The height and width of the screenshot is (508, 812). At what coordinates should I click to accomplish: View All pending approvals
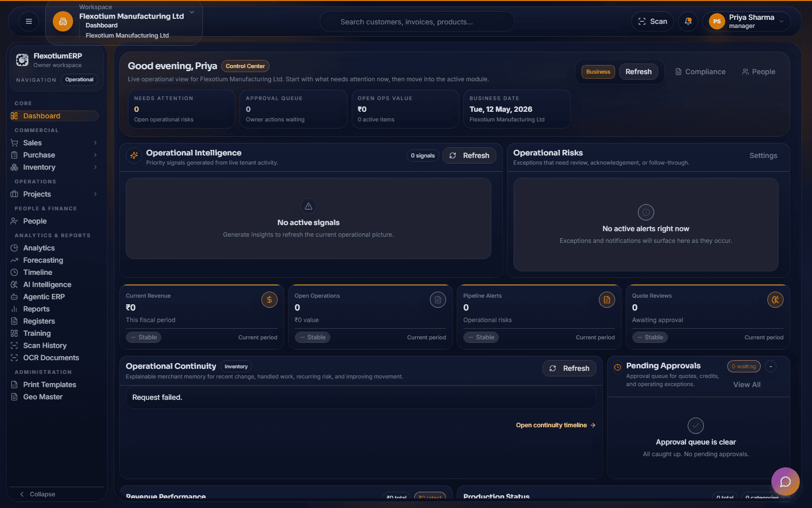(x=747, y=385)
